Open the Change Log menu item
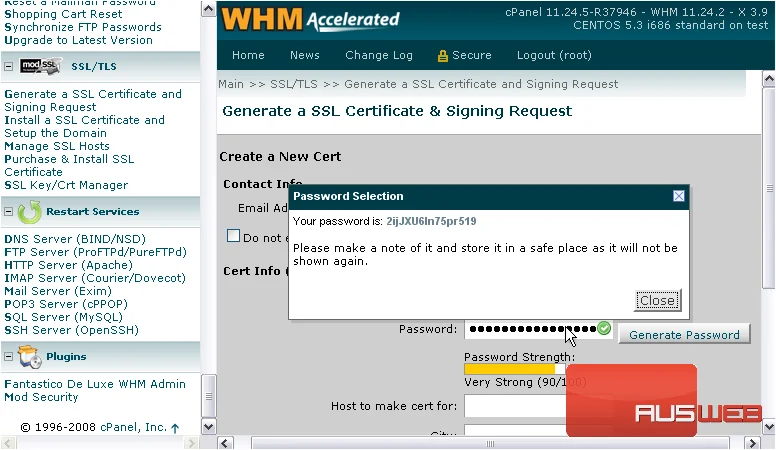 pos(379,55)
